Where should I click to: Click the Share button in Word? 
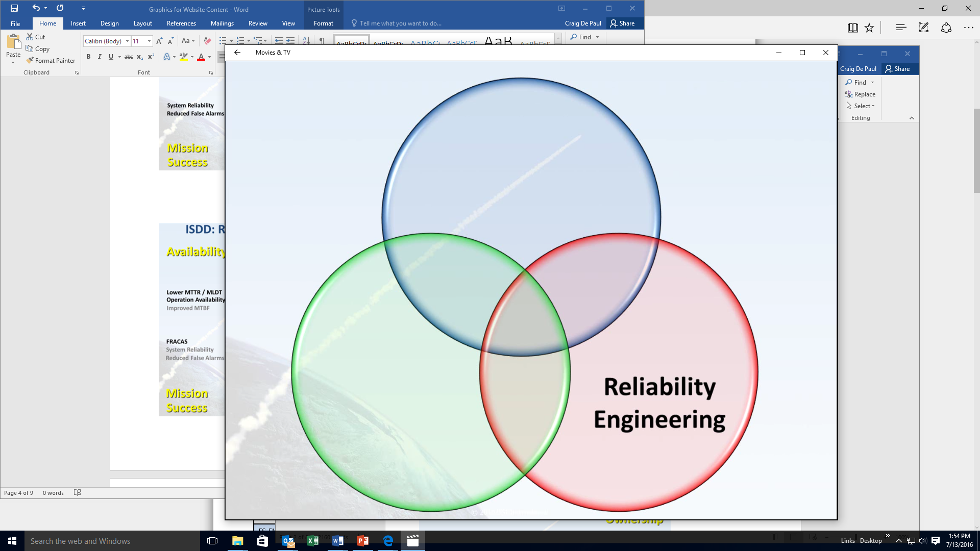click(x=623, y=23)
